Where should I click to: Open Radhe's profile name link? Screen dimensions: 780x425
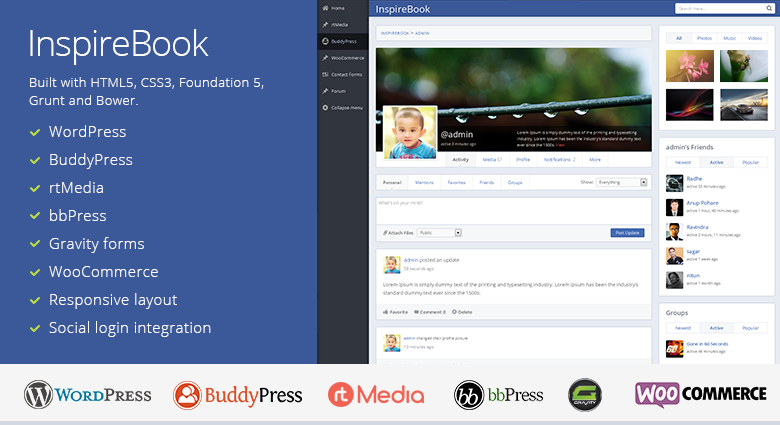coord(694,179)
